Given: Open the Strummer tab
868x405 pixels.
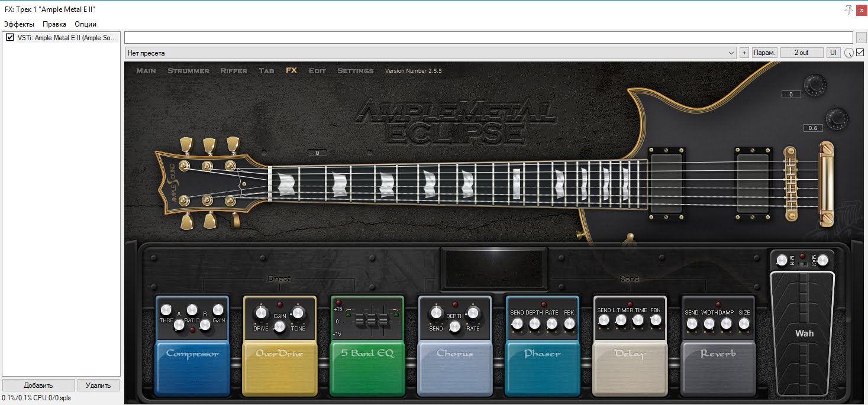Looking at the screenshot, I should click(188, 70).
